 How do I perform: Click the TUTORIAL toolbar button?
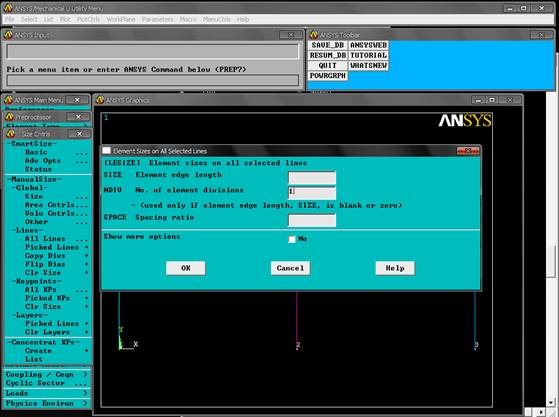[368, 56]
